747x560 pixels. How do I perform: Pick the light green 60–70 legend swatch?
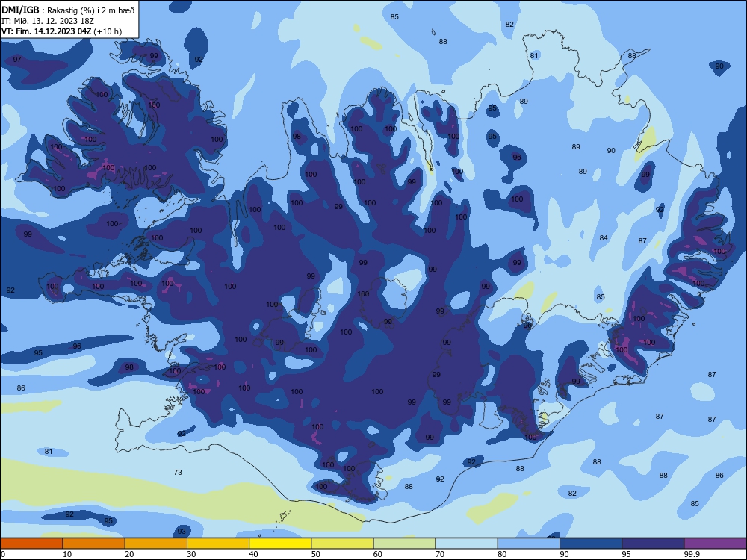(x=404, y=544)
